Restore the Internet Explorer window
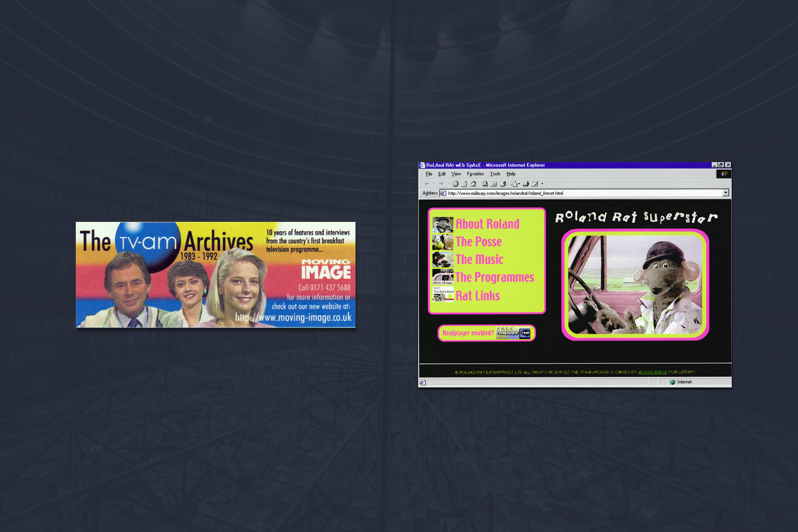The height and width of the screenshot is (532, 798). click(721, 165)
